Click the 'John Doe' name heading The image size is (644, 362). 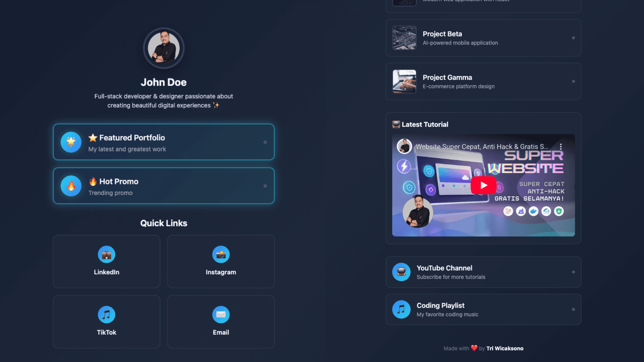(x=164, y=82)
